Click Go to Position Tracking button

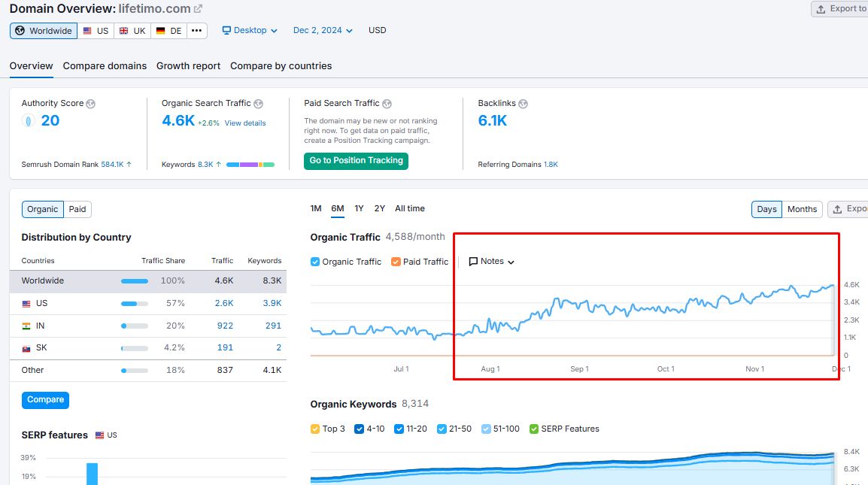pos(356,161)
